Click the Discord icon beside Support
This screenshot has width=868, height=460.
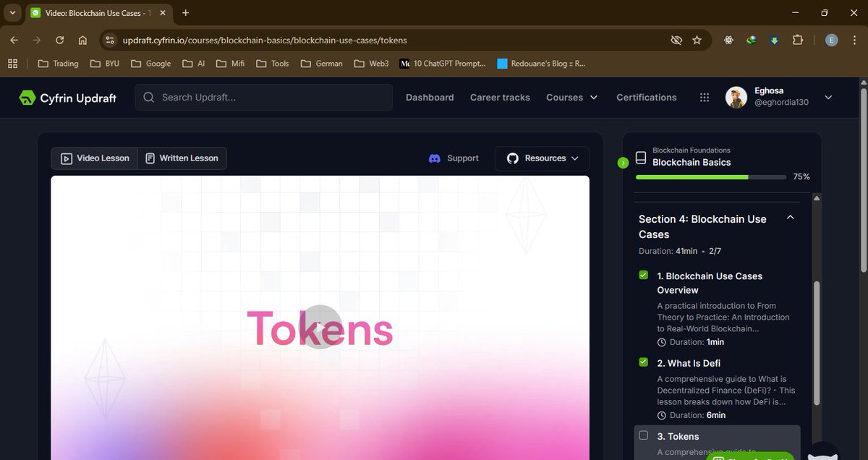click(x=435, y=158)
